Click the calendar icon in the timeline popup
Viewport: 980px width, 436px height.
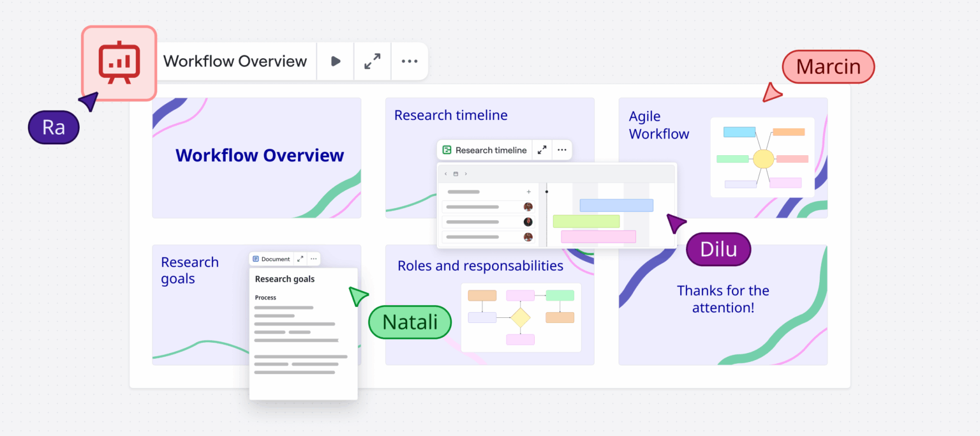tap(456, 174)
